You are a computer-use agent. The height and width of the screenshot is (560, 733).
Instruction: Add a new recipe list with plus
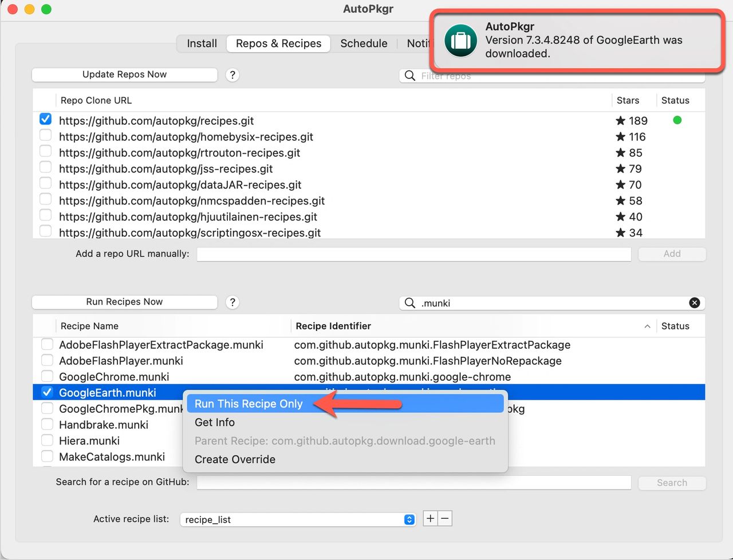[430, 519]
